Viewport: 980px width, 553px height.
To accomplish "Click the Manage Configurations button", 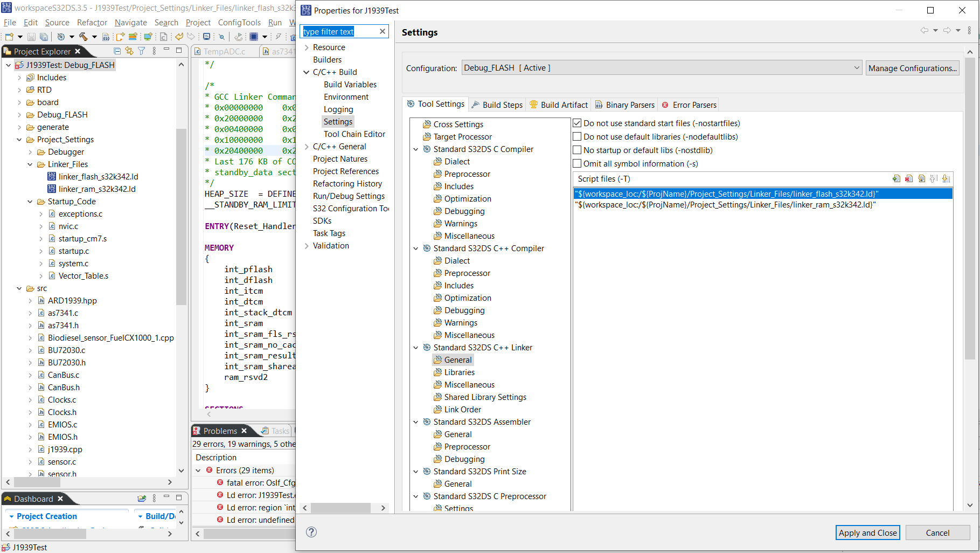I will coord(912,68).
